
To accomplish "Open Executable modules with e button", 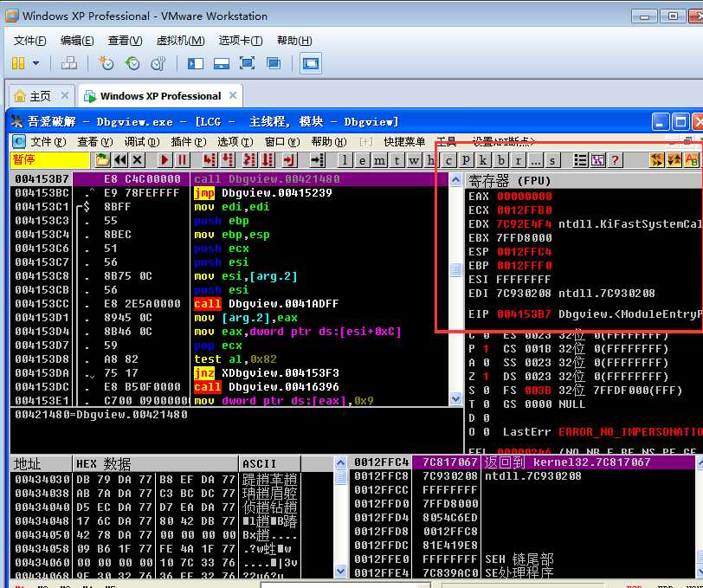I will [x=362, y=160].
